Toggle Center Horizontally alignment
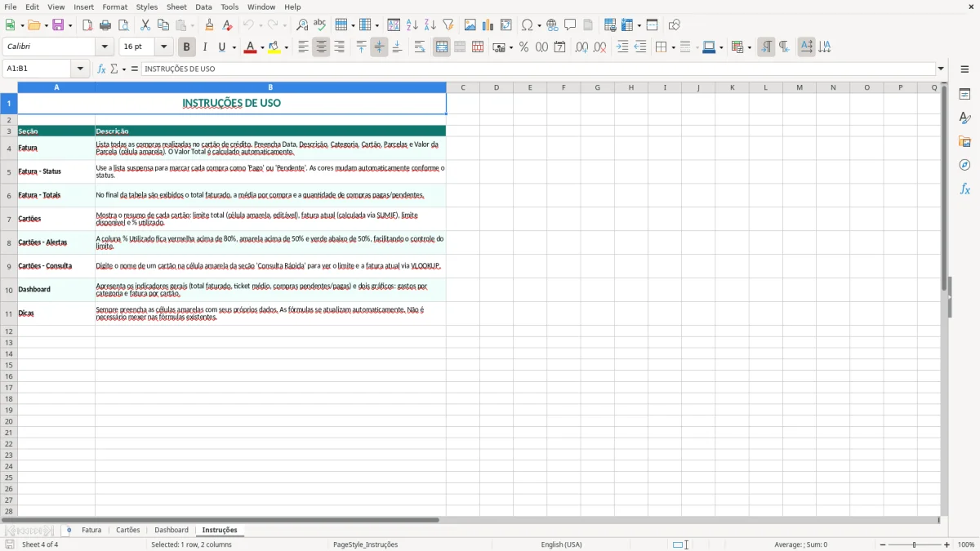This screenshot has width=980, height=551. pos(321,47)
